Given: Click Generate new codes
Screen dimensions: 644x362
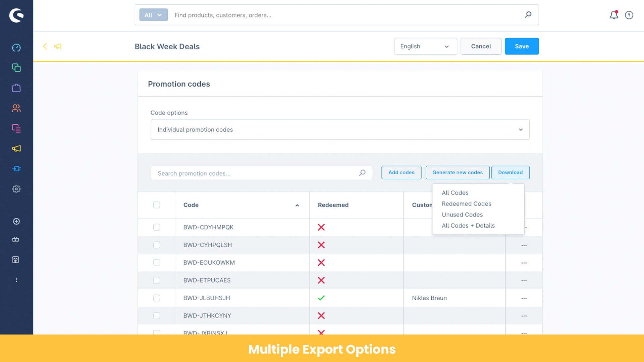Looking at the screenshot, I should tap(457, 172).
